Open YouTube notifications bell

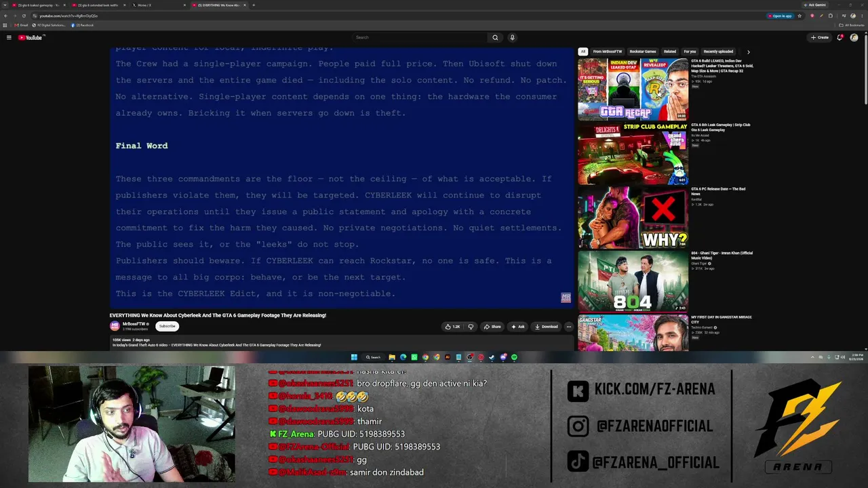point(840,37)
